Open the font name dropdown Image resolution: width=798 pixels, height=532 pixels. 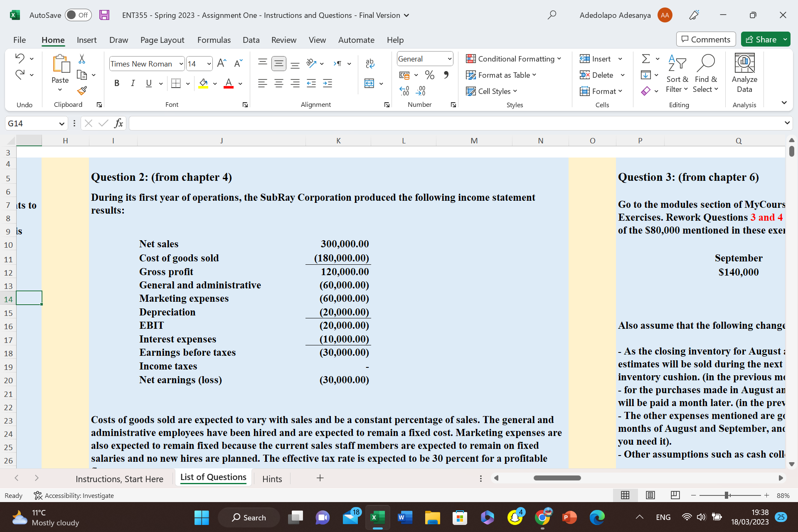[x=181, y=64]
